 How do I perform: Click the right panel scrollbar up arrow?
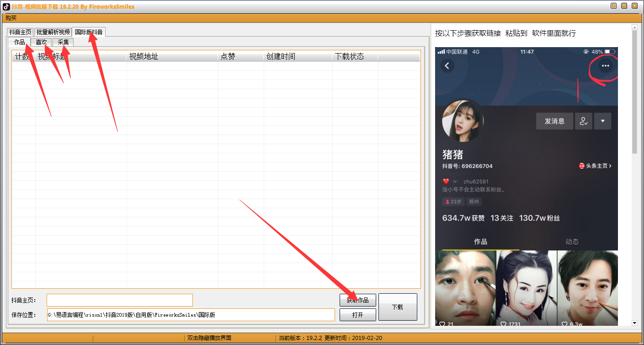634,27
